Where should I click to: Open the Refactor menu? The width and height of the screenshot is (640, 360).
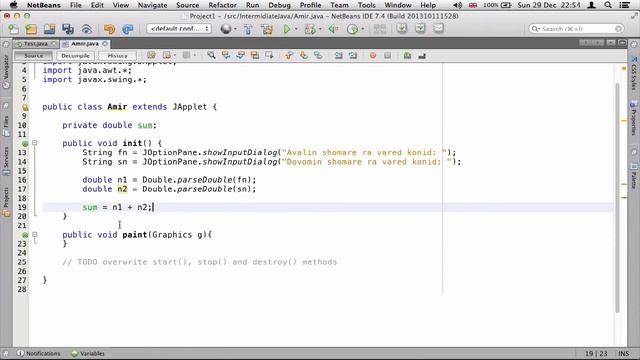[222, 5]
